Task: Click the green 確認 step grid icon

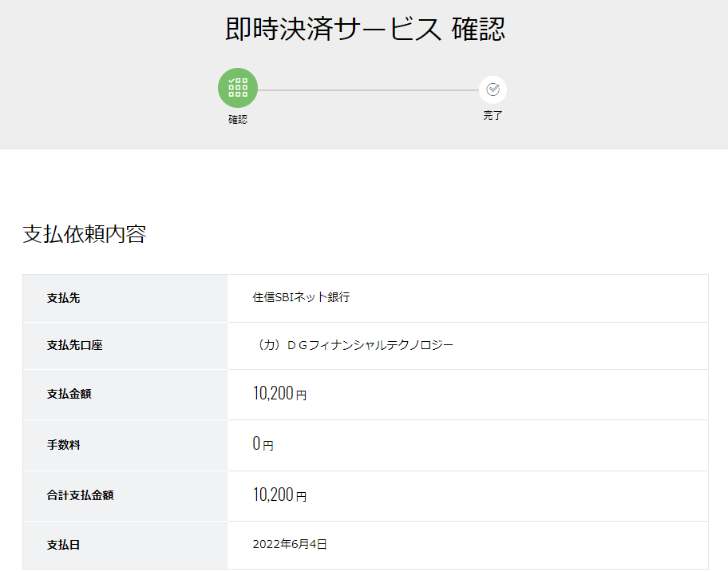Action: tap(238, 88)
